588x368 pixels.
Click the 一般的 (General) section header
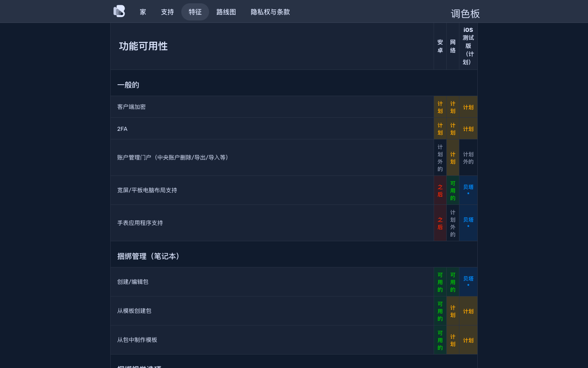[x=128, y=85]
